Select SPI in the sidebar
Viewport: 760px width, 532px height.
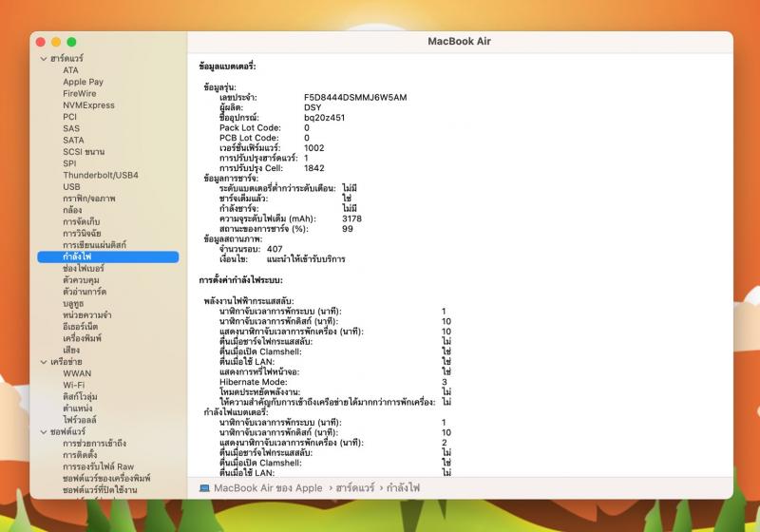[69, 163]
